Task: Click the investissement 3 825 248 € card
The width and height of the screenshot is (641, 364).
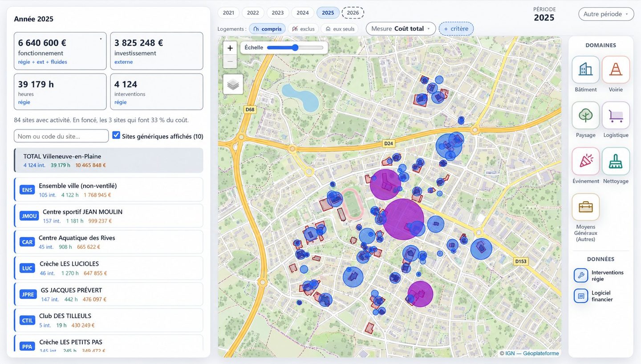Action: tap(157, 51)
